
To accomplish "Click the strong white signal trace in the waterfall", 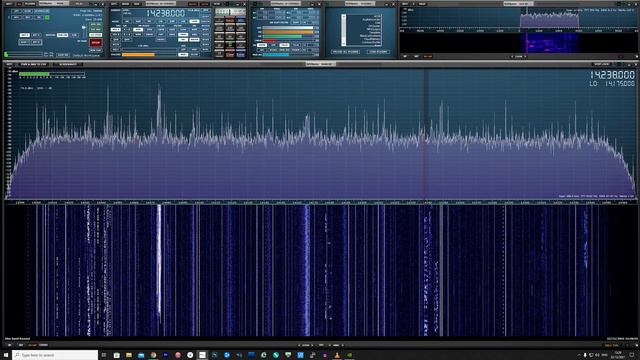I will [159, 261].
